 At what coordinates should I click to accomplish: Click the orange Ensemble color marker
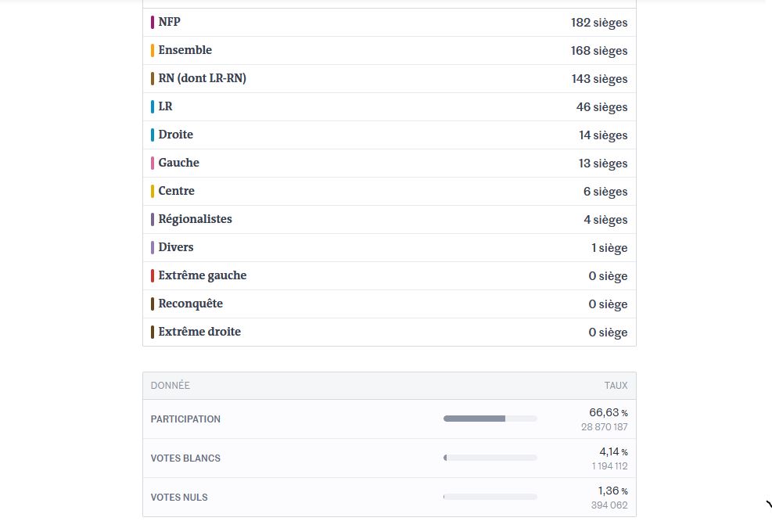[153, 51]
